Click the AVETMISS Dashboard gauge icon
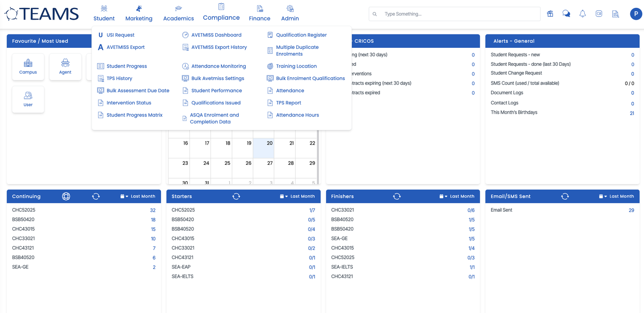 point(185,35)
